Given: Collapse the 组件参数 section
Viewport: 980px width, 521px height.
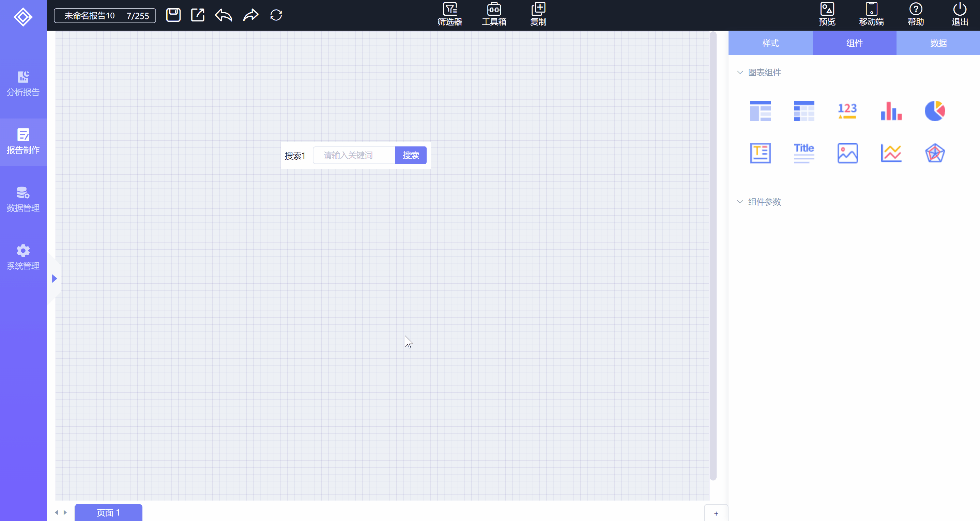Looking at the screenshot, I should point(740,202).
